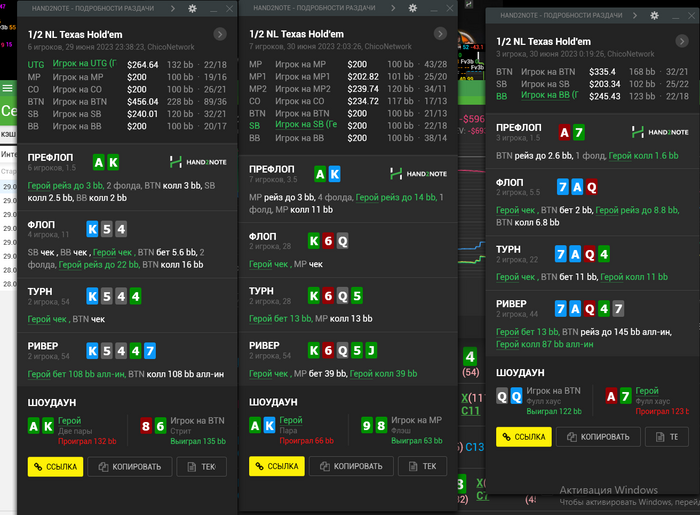700x515 pixels.
Task: Go to next hand via titlebar chevron, middle window
Action: coord(393,8)
